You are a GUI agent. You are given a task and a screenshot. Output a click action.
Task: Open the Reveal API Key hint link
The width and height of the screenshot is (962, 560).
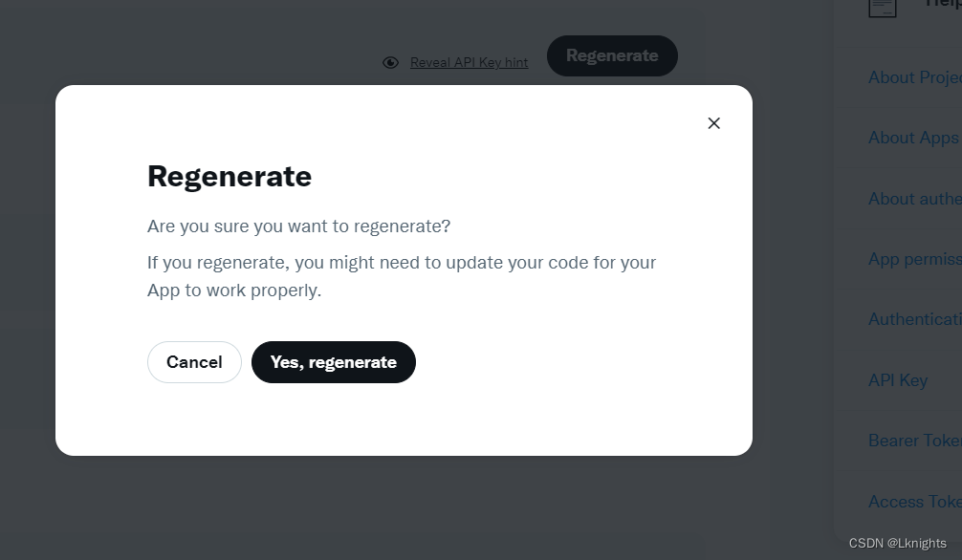469,62
